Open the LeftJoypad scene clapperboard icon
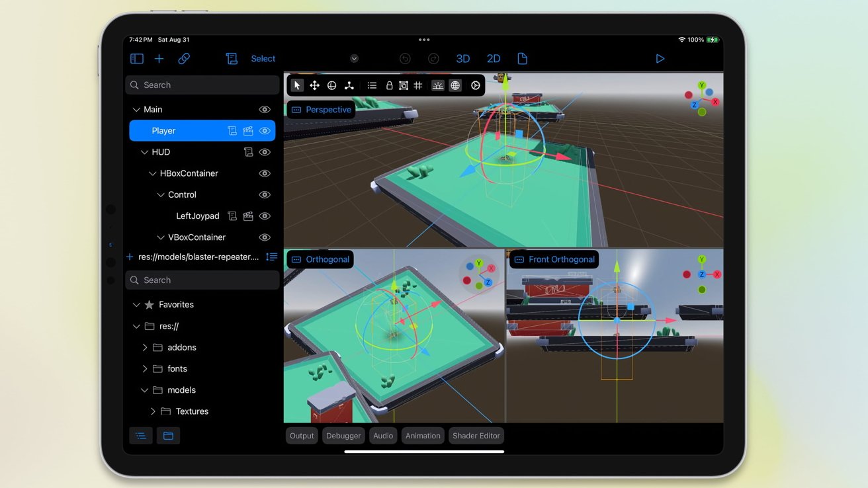 tap(248, 216)
